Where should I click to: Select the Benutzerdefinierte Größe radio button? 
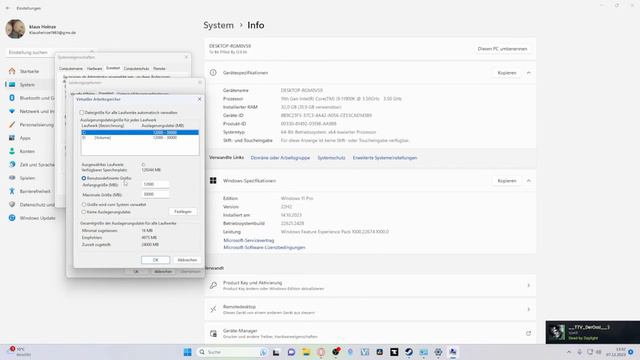pos(84,178)
